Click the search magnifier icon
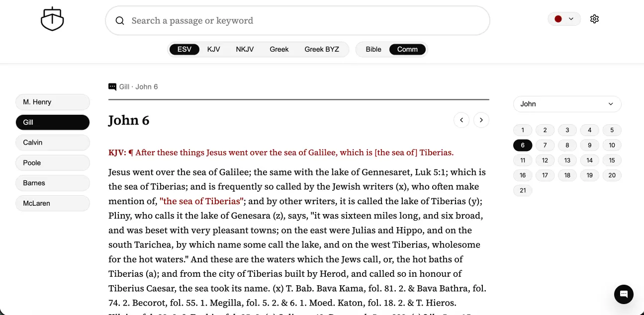This screenshot has width=644, height=315. pyautogui.click(x=120, y=21)
